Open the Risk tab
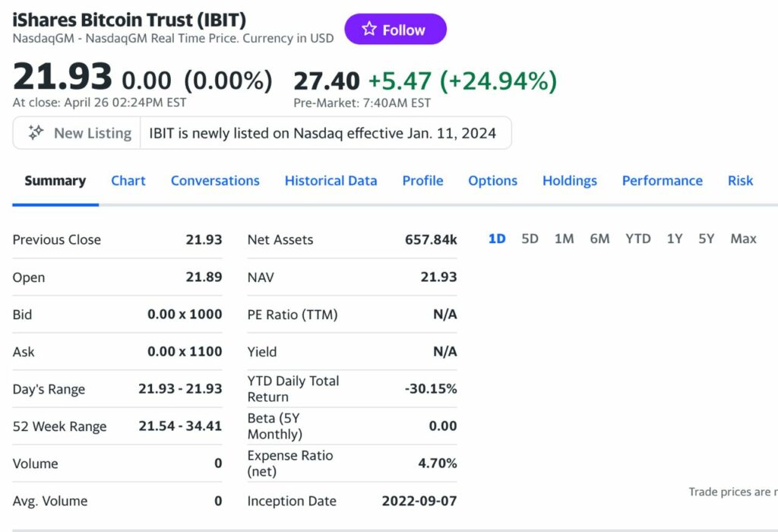This screenshot has height=532, width=778. click(x=739, y=181)
